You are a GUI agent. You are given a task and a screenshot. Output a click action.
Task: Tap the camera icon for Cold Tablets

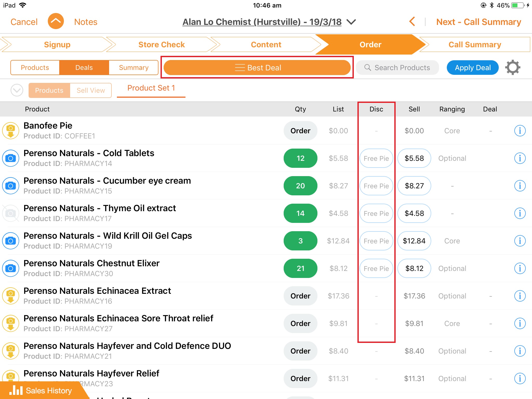[x=11, y=158]
